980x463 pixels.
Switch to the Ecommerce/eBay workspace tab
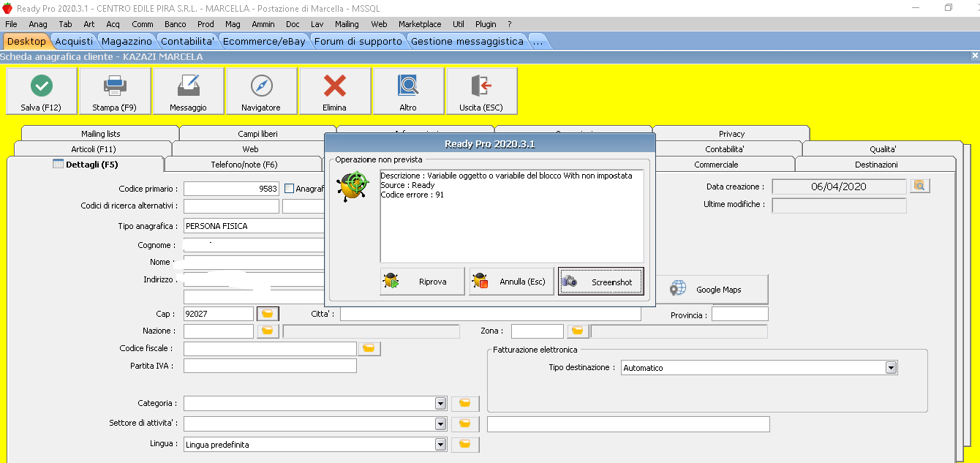tap(264, 41)
